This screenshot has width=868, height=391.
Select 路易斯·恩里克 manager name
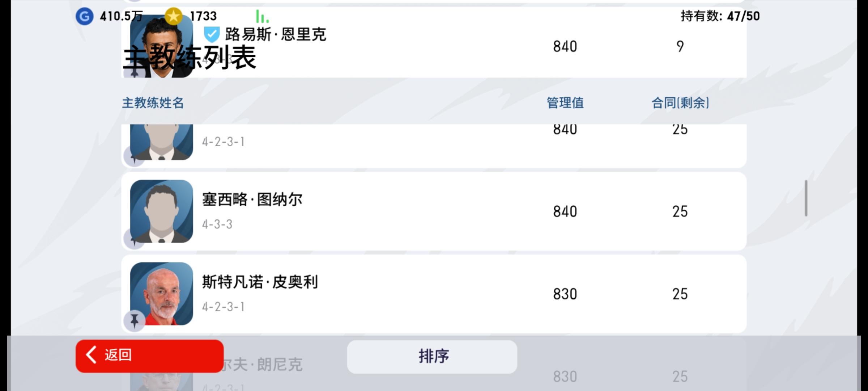tap(276, 35)
